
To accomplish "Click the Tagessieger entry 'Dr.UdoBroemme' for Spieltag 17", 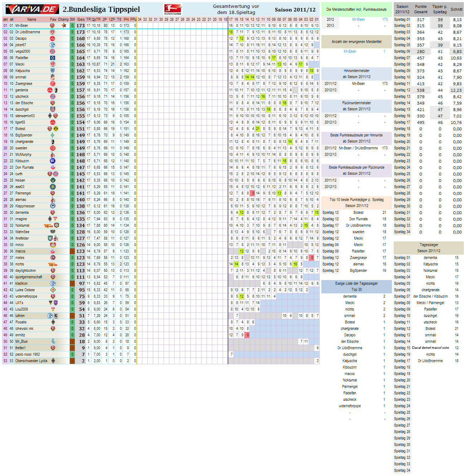I will coord(430,361).
